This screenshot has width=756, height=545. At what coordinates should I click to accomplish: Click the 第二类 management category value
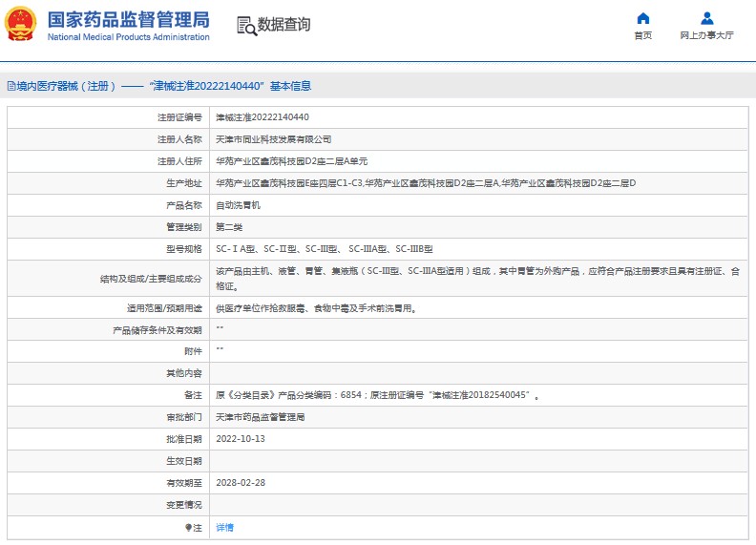click(x=229, y=227)
